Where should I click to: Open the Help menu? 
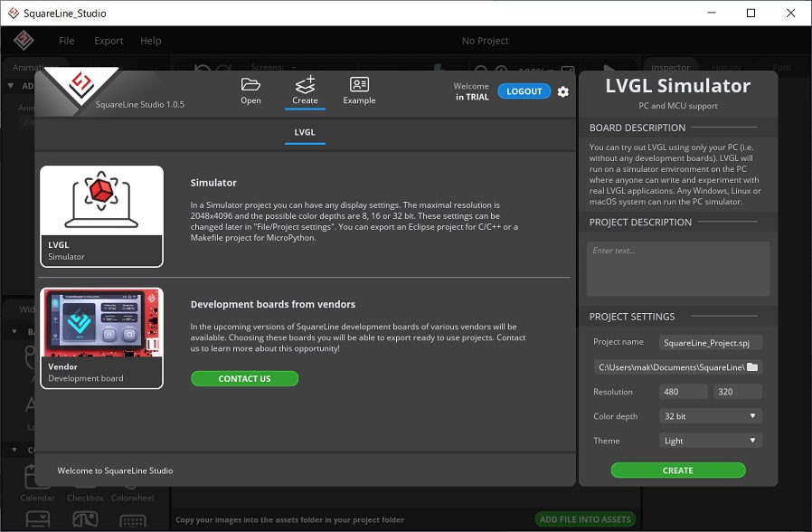click(151, 41)
